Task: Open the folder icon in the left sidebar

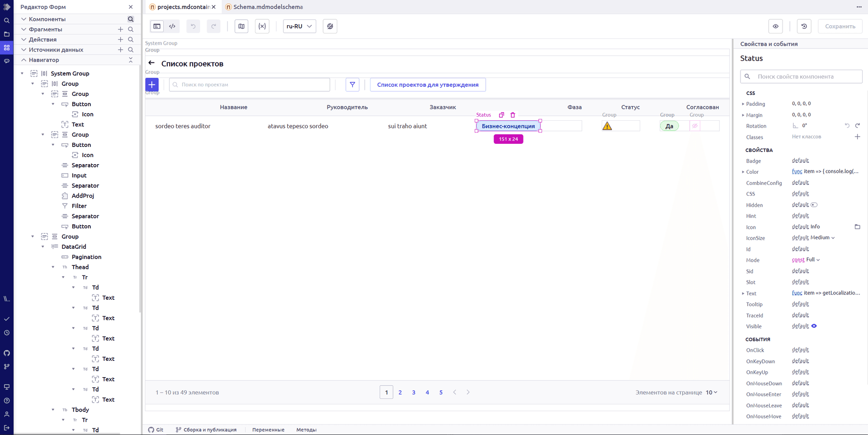Action: click(x=7, y=34)
